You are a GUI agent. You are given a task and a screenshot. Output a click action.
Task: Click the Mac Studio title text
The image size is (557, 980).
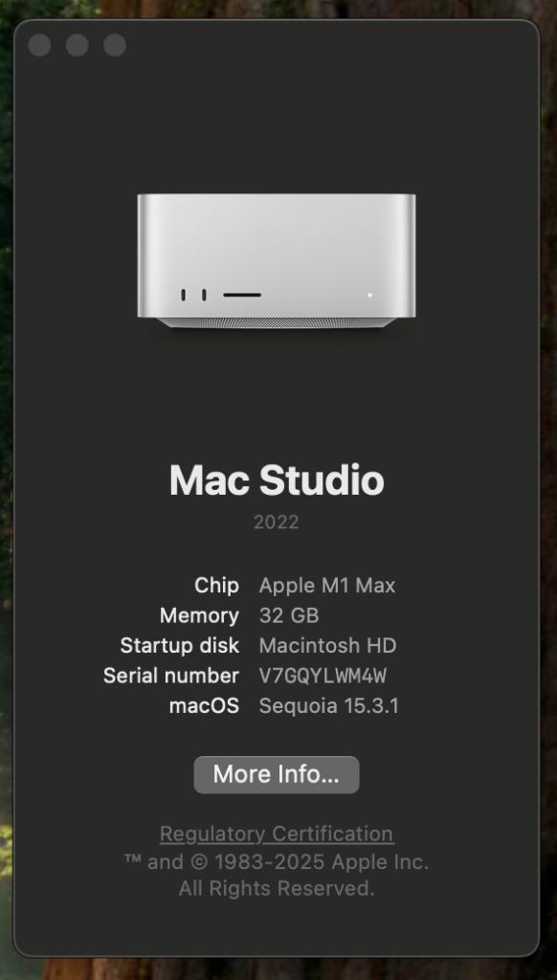tap(277, 480)
